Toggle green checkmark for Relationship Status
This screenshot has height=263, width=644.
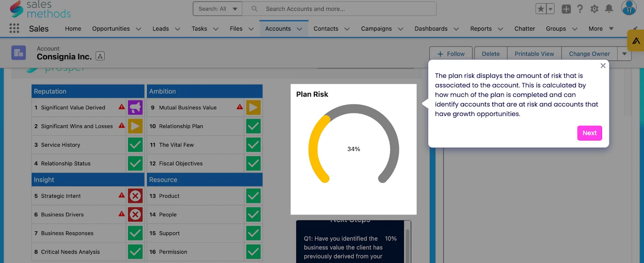[135, 163]
